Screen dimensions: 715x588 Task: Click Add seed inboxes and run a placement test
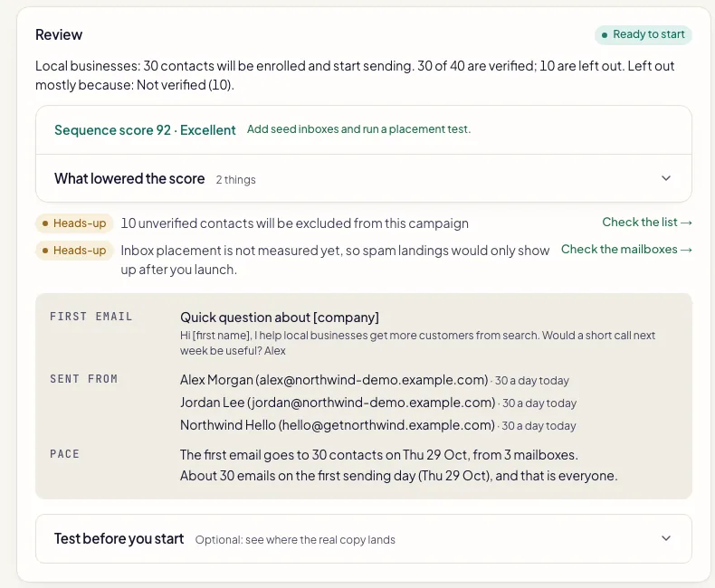[x=358, y=129]
